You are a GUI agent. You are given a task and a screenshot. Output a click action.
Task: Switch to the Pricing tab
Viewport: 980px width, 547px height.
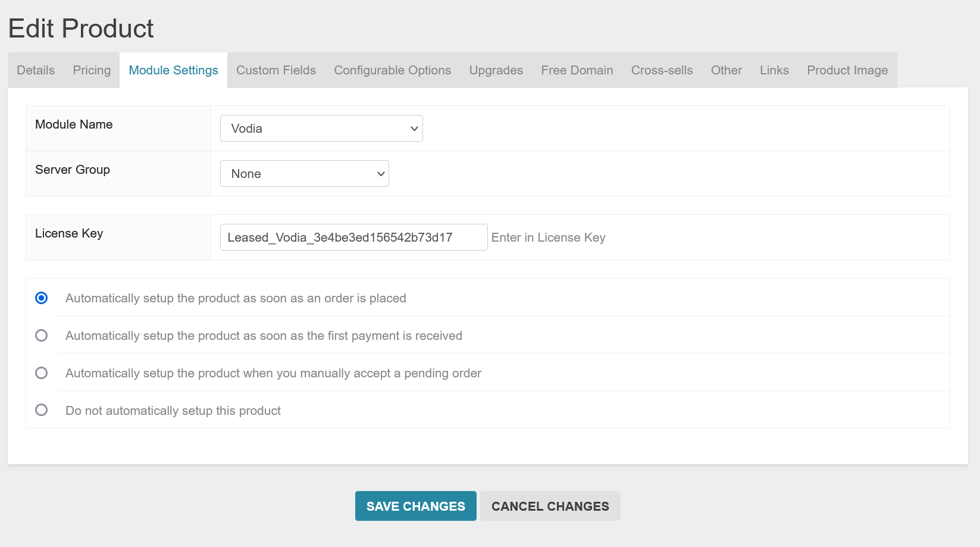pyautogui.click(x=92, y=70)
